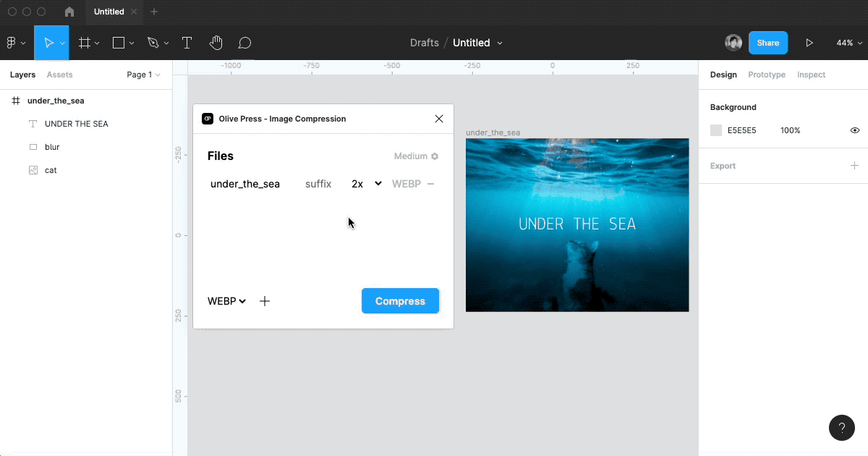
Task: Open the Medium quality settings gear
Action: tap(435, 156)
